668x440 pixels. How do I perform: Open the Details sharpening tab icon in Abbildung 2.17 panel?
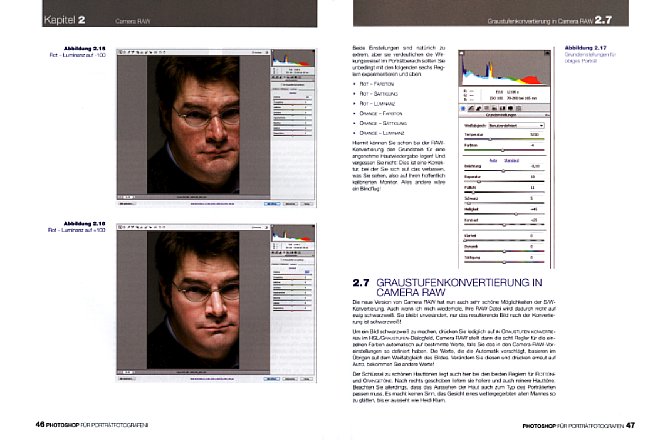coord(479,108)
